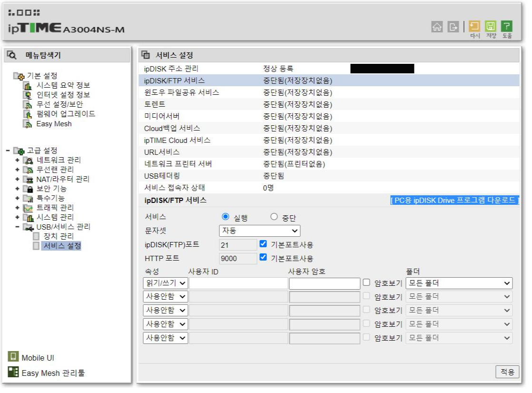Toggle 기본포트사용 for ipDISK(FTP) port

tap(263, 243)
